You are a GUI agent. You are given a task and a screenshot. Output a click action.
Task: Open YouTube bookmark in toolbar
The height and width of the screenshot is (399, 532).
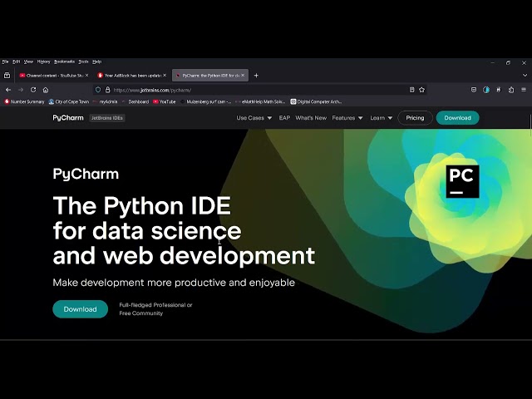[x=165, y=101]
